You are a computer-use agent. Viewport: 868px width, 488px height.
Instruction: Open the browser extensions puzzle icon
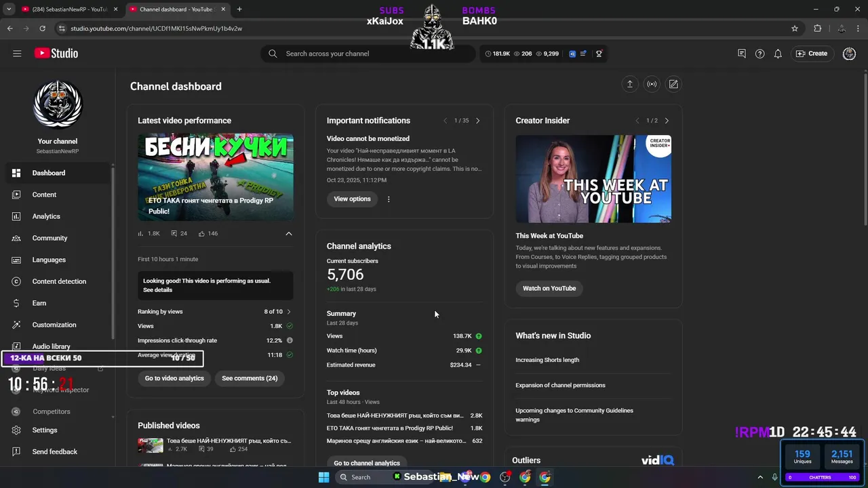817,28
